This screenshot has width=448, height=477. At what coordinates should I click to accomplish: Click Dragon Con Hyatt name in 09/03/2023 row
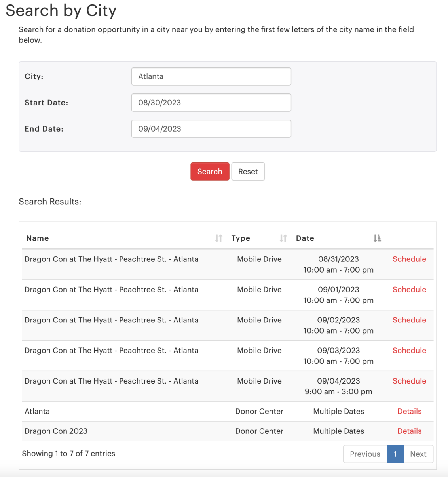pyautogui.click(x=112, y=351)
